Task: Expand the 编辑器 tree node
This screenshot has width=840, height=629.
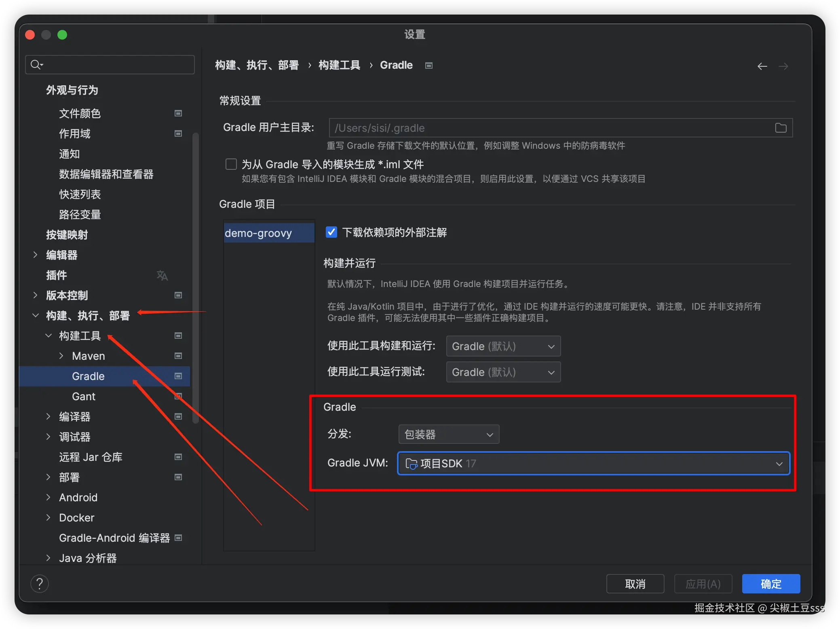Action: coord(35,255)
